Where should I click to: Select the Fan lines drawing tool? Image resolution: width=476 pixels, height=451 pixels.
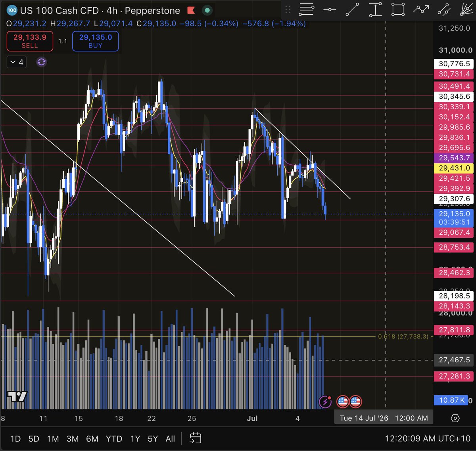coord(467,10)
